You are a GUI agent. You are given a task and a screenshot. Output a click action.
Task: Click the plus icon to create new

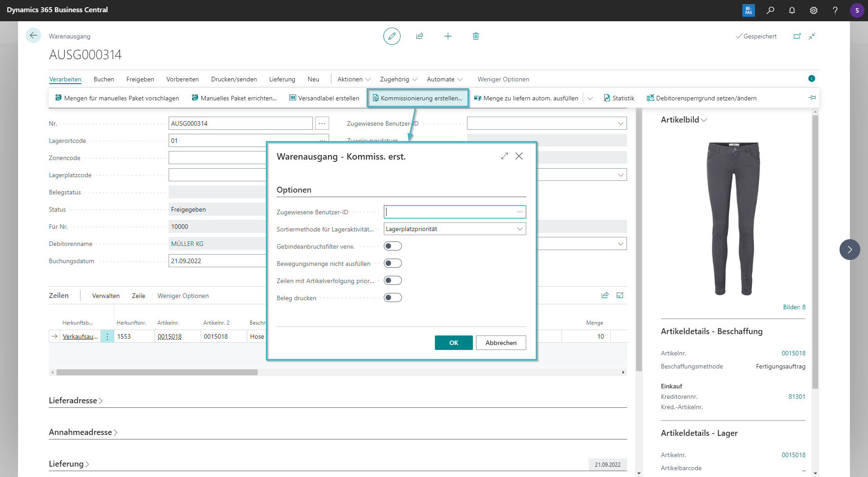pyautogui.click(x=448, y=36)
